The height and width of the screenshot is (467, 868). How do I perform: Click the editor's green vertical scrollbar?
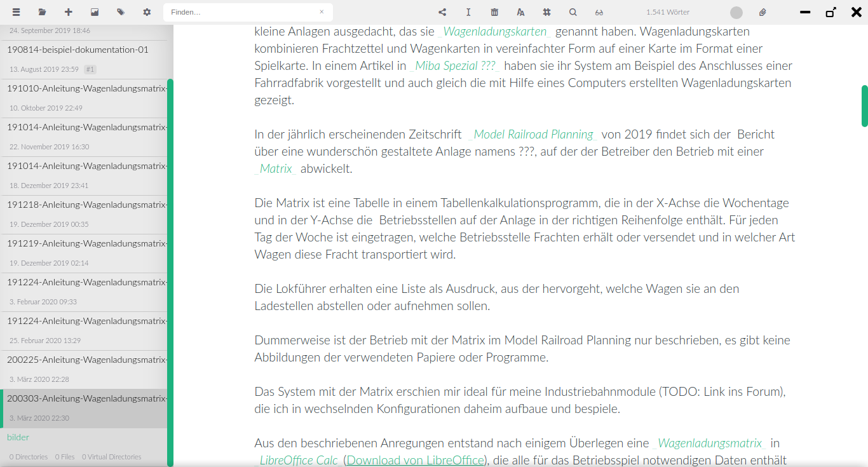click(x=864, y=105)
